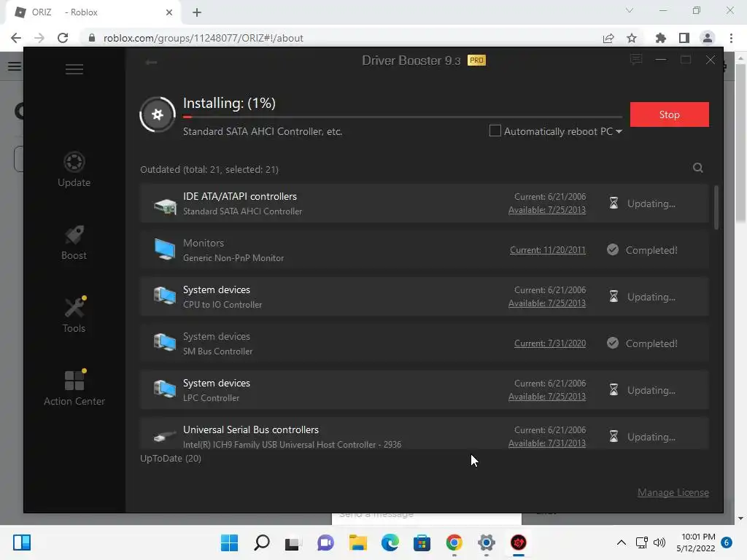Open Available: 7/25/2013 for CPU to IO Controller
Viewport: 747px width, 560px height.
tap(547, 303)
